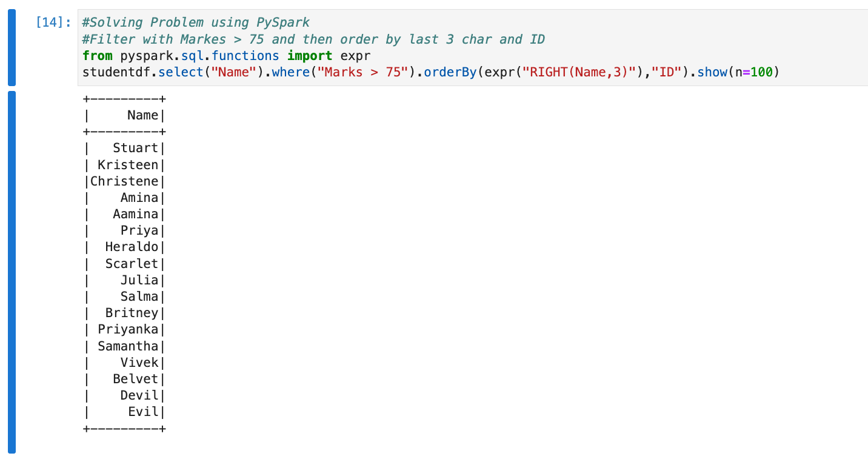This screenshot has width=868, height=456.
Task: Click the 'Vivek' row in output table
Action: pyautogui.click(x=139, y=363)
